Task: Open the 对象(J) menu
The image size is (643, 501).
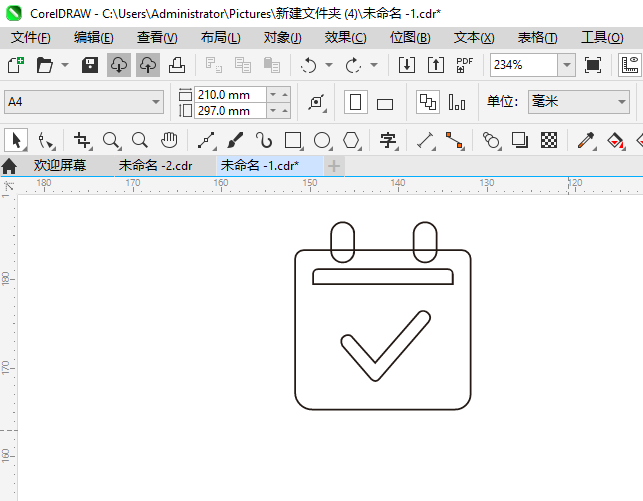Action: [x=283, y=38]
